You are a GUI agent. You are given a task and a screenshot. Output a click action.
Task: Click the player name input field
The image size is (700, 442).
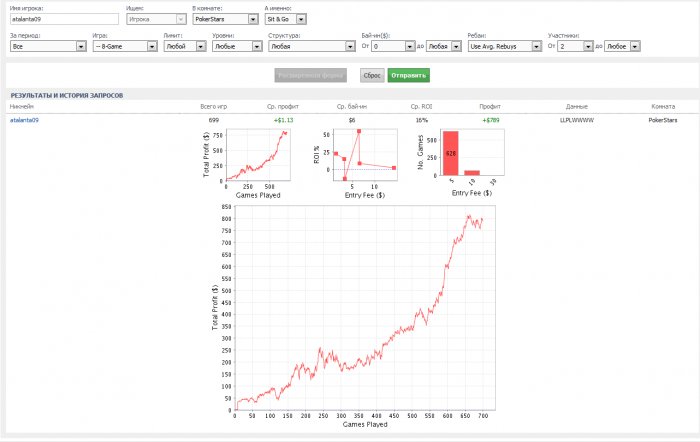tap(64, 19)
